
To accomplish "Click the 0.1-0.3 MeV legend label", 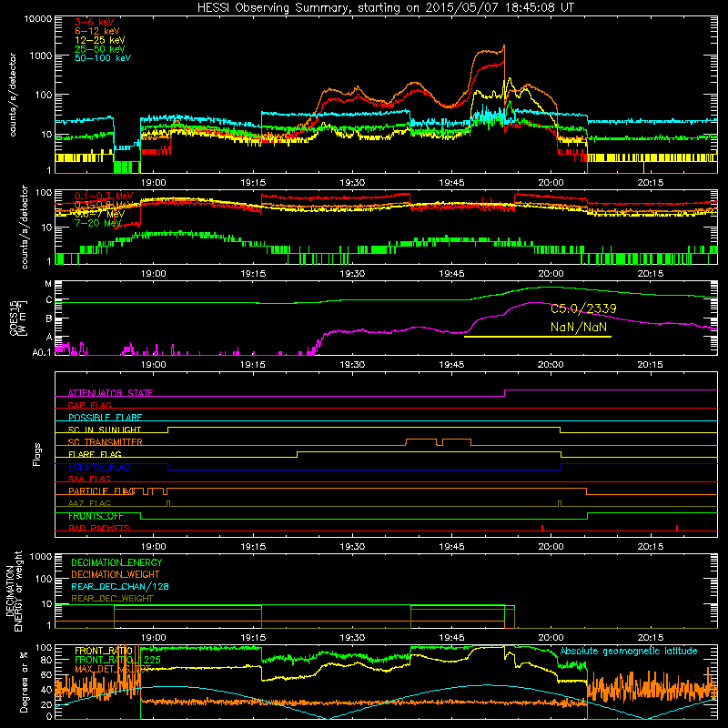I will [x=104, y=196].
